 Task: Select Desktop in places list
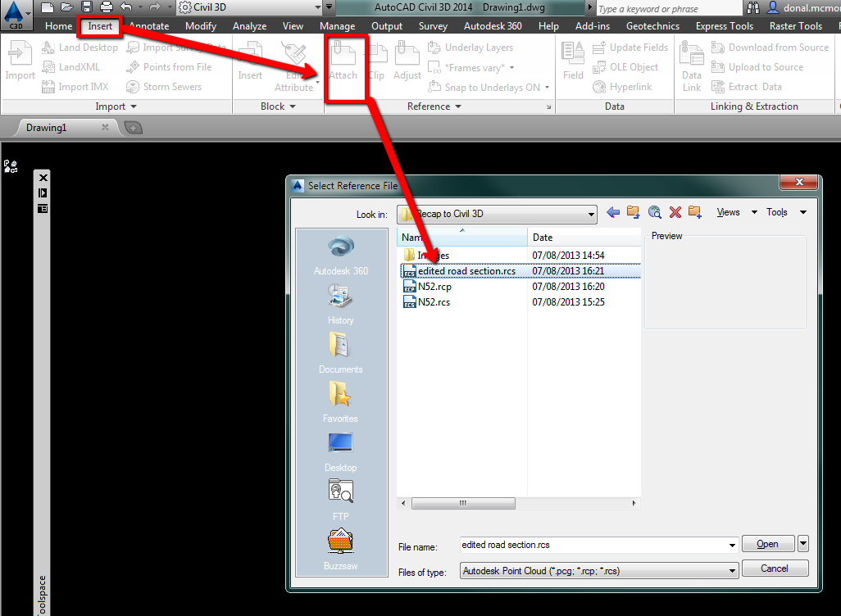[341, 452]
